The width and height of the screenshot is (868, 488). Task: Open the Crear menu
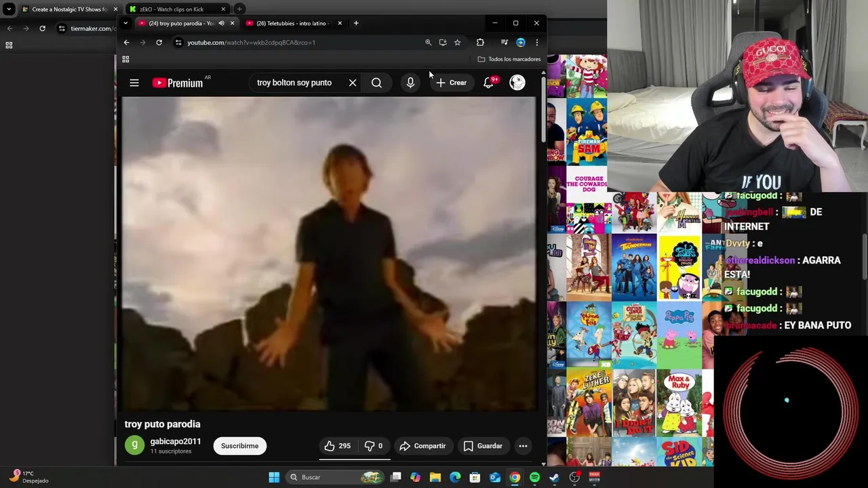click(451, 83)
